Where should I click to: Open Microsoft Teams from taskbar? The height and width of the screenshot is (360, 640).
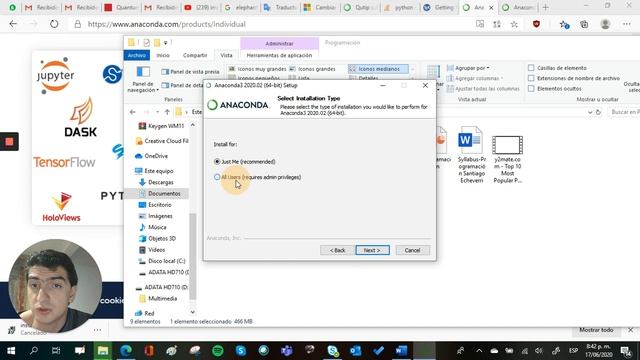tap(287, 351)
